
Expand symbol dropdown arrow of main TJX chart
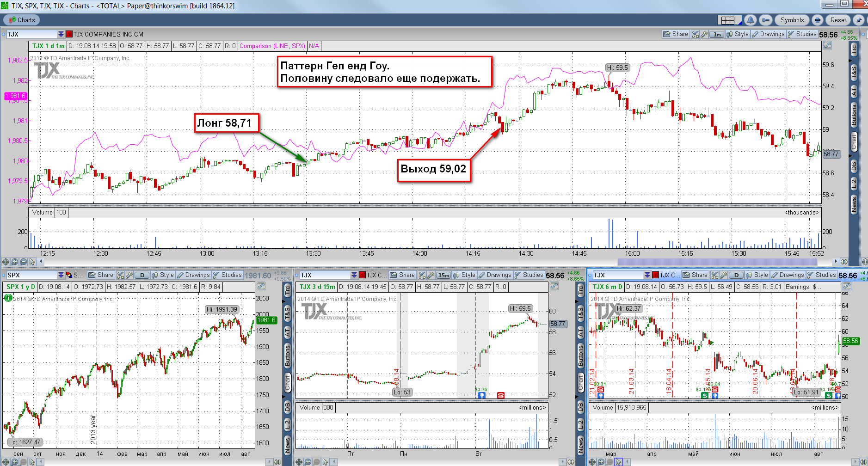click(61, 34)
